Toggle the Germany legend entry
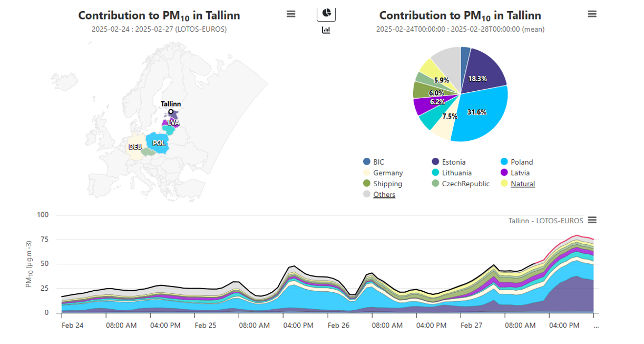 coord(383,173)
